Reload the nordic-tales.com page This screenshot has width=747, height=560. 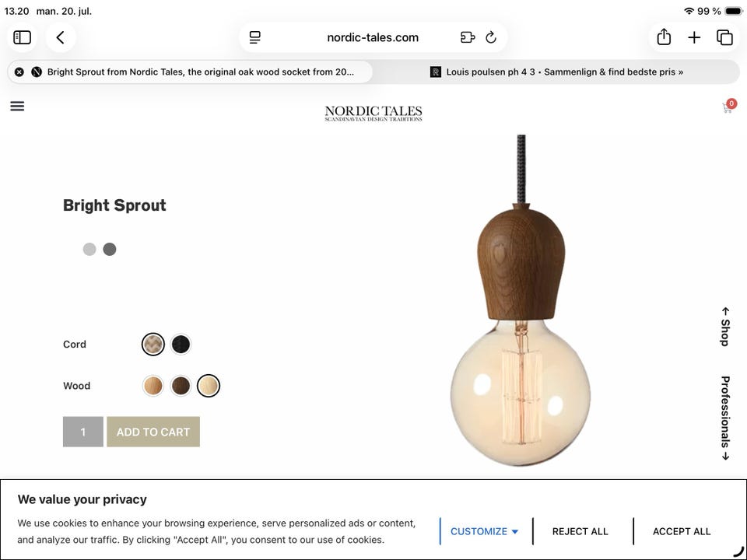(x=491, y=37)
